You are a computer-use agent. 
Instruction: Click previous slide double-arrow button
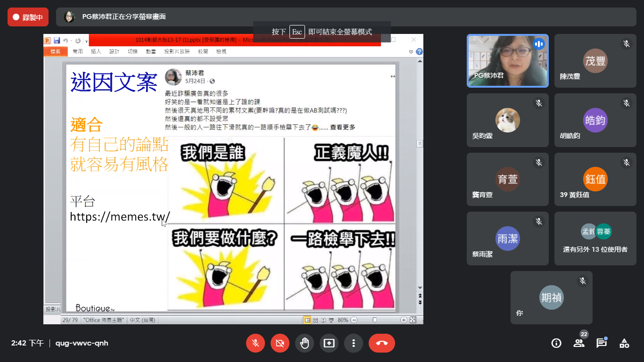click(x=420, y=296)
